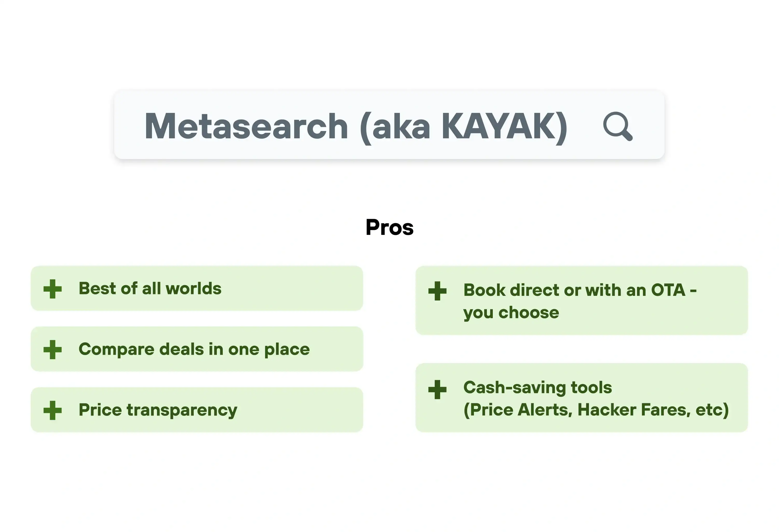Select the Price transparency card
The image size is (779, 532).
click(197, 410)
